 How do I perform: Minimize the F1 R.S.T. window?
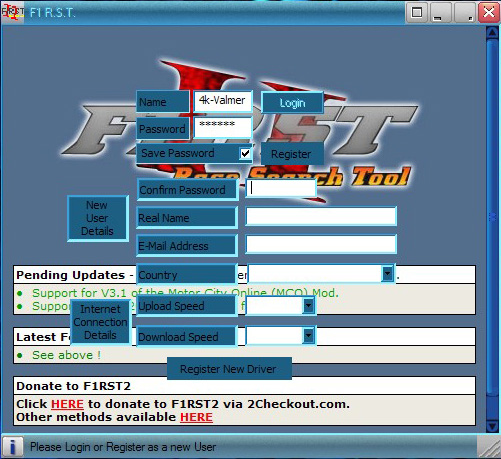click(x=441, y=13)
